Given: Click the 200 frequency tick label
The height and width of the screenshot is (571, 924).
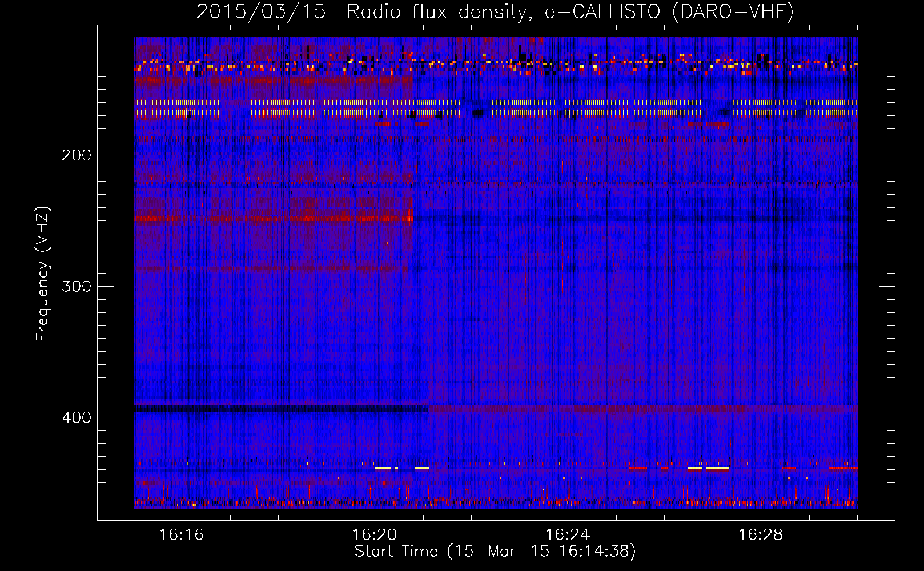Looking at the screenshot, I should (77, 155).
